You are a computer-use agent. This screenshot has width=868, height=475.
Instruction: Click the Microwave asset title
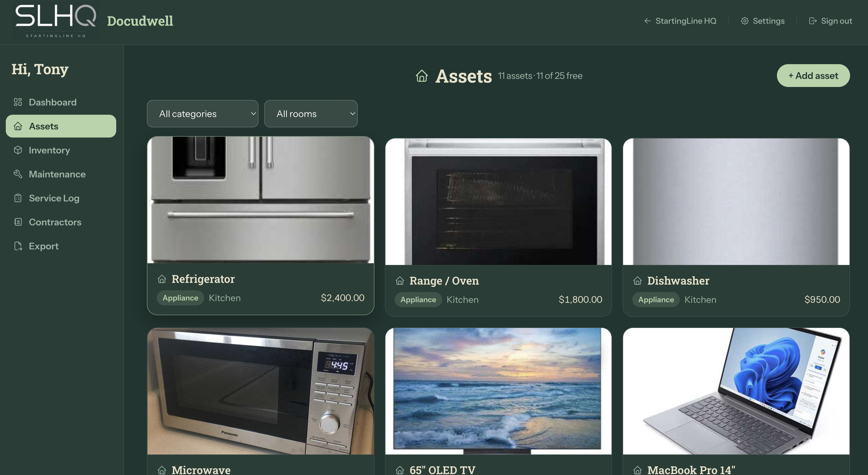click(x=201, y=470)
